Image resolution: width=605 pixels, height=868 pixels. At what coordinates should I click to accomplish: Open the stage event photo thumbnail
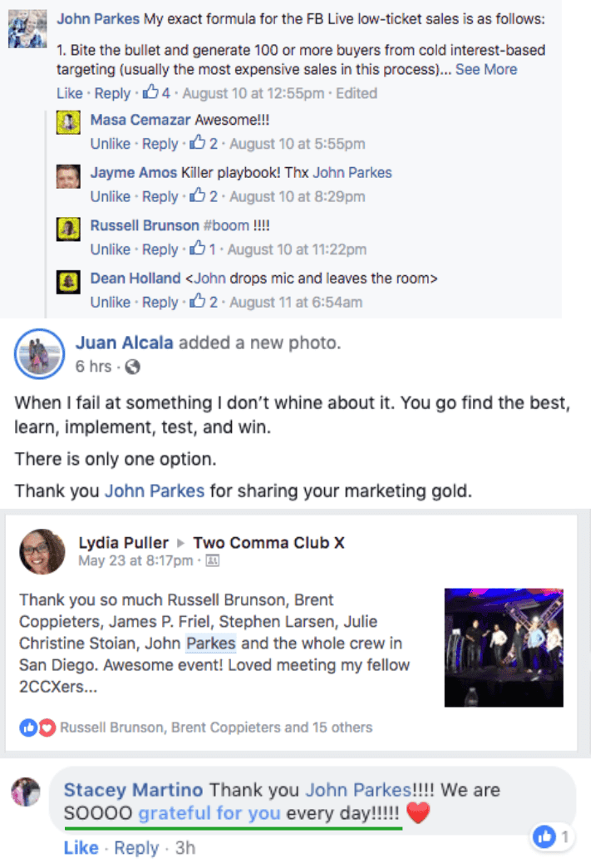coord(504,648)
